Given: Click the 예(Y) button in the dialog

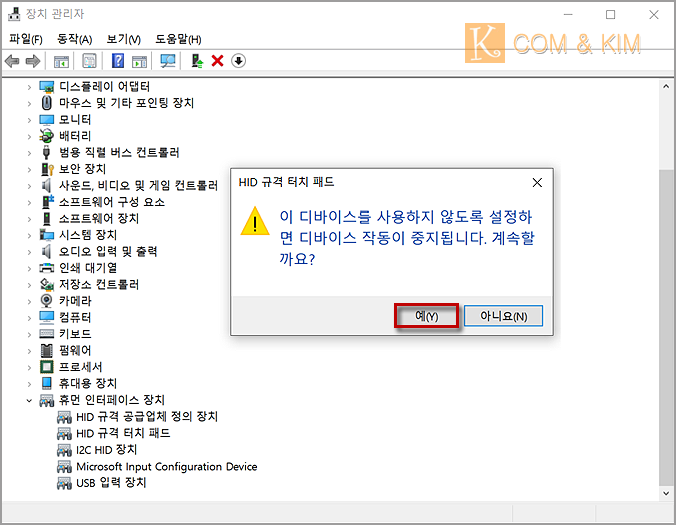Looking at the screenshot, I should pos(427,316).
